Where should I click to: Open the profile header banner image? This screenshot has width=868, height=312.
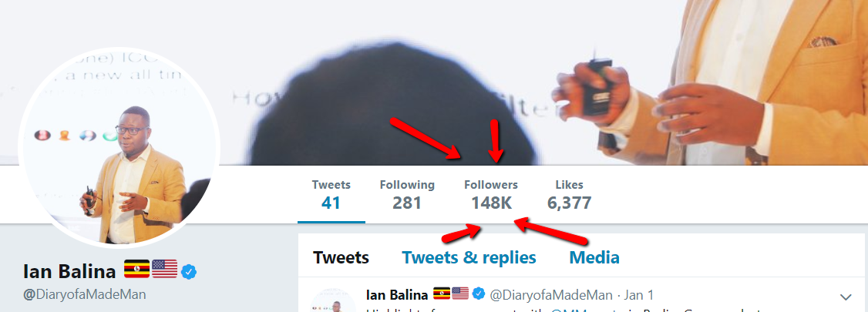coord(434,82)
